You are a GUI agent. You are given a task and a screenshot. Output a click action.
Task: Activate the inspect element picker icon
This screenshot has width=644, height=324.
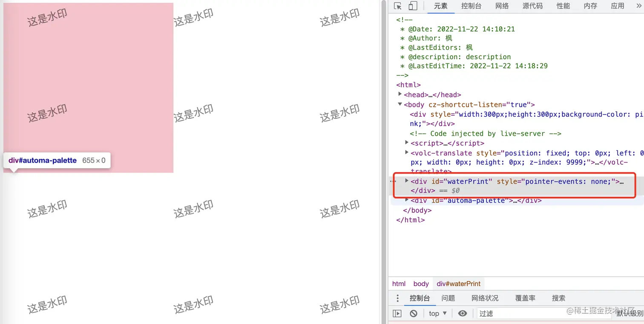tap(398, 6)
